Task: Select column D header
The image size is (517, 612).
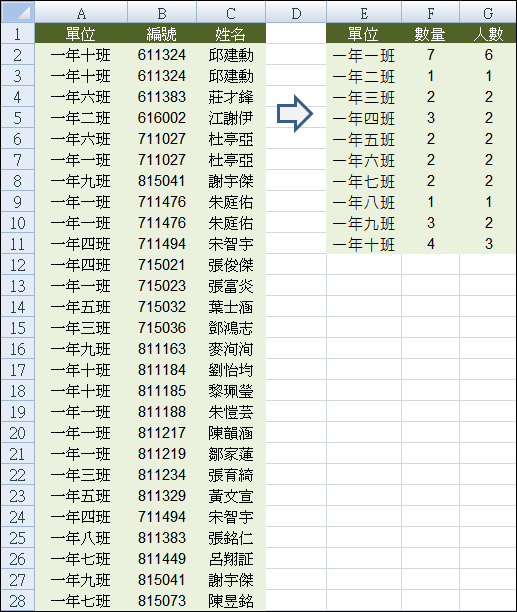Action: tap(296, 13)
